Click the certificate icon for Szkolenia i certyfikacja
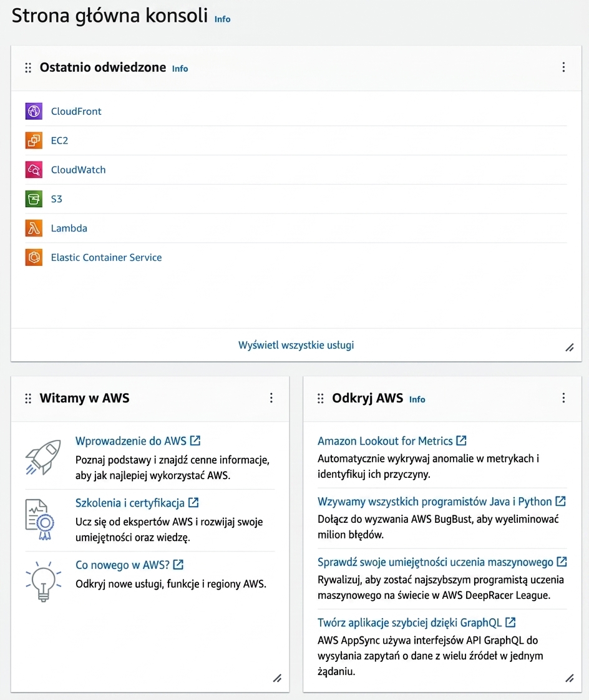589x700 pixels. click(x=40, y=520)
